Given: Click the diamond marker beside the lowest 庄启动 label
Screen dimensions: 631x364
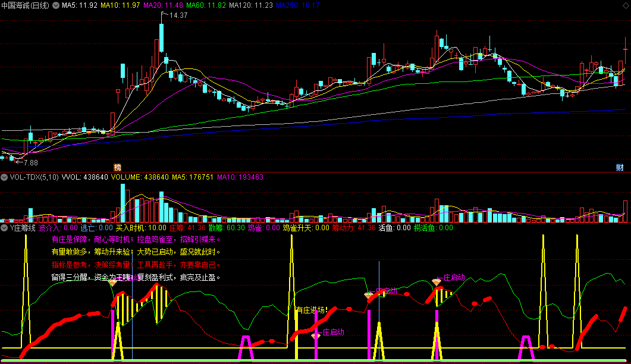Looking at the screenshot, I should [x=316, y=335].
